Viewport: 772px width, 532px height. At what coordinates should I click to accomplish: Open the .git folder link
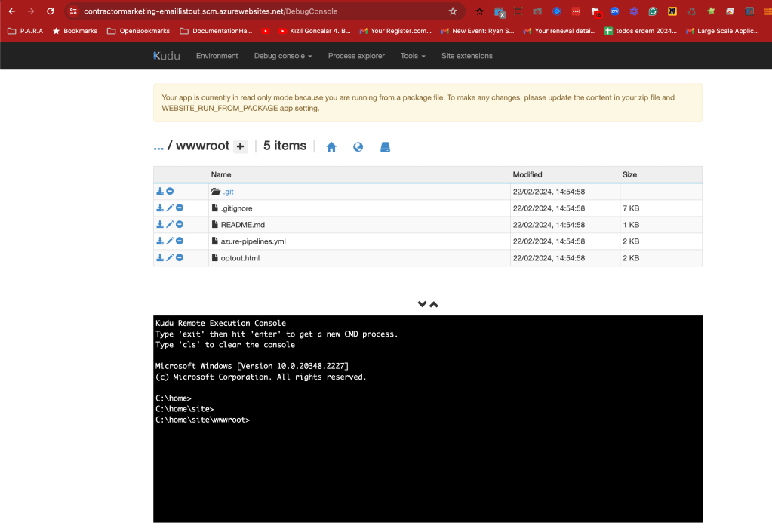[x=228, y=192]
